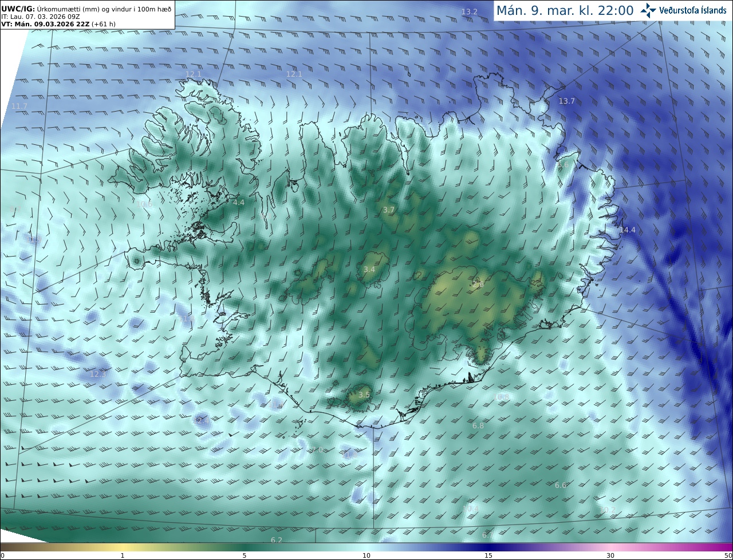733x560 pixels.
Task: Click the 10 tick on the color scale
Action: [x=366, y=555]
